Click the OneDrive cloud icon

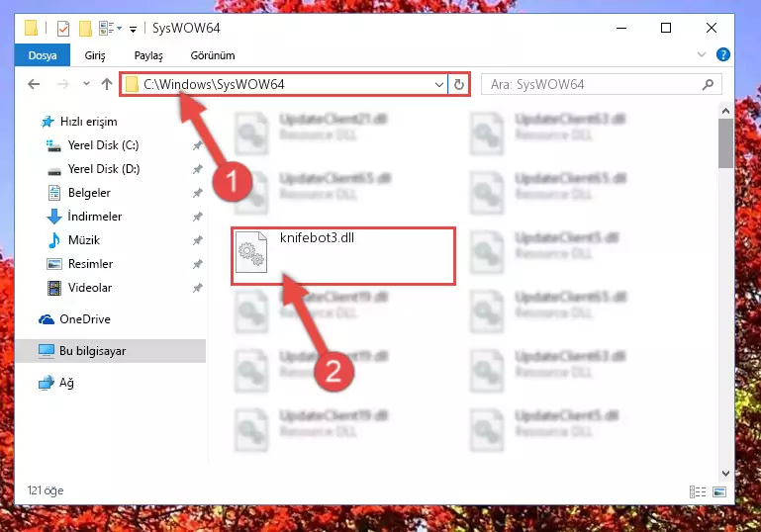pos(47,319)
